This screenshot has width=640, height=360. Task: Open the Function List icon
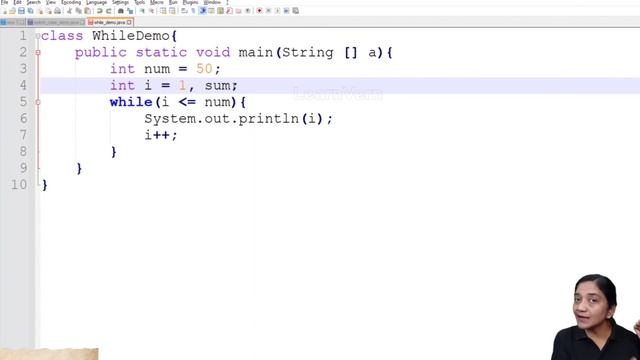pos(229,11)
